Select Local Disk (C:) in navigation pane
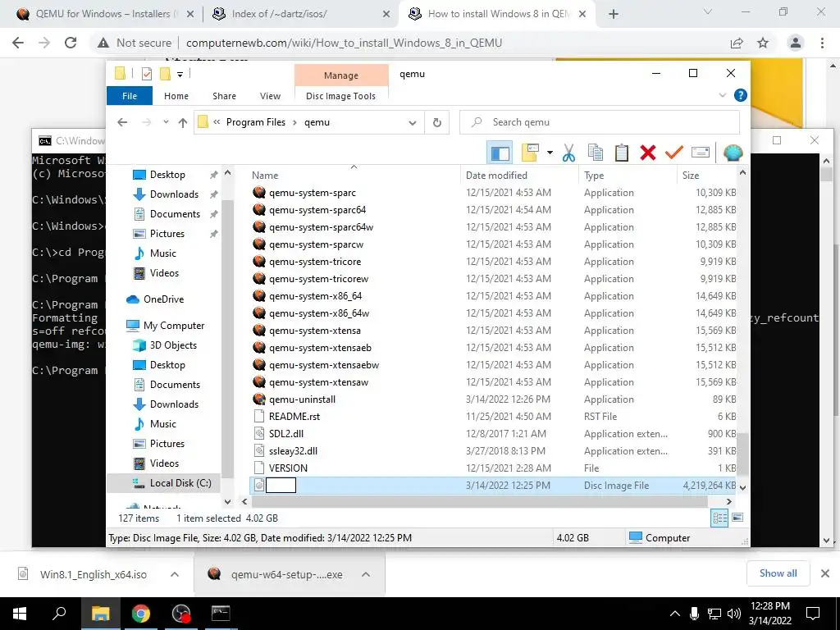The width and height of the screenshot is (840, 630). [180, 483]
